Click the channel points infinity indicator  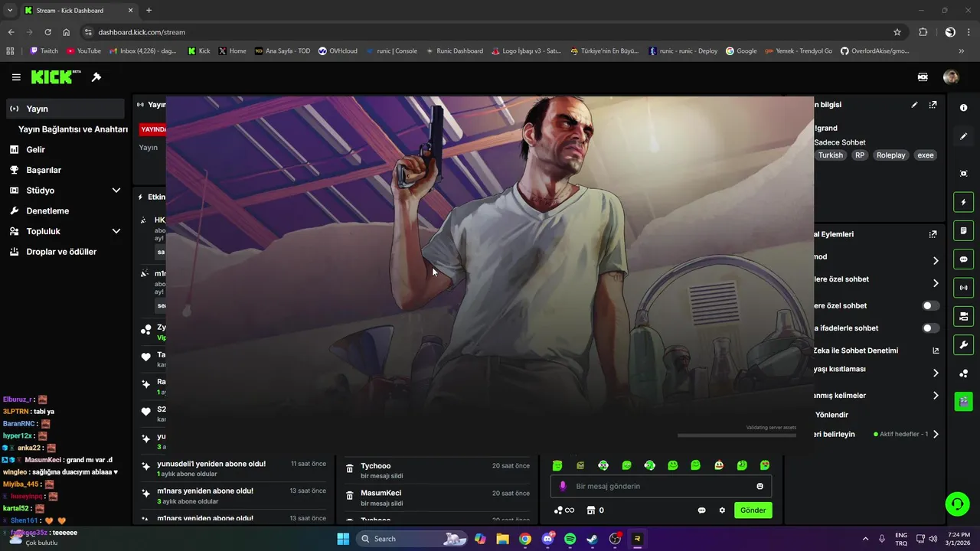pos(563,510)
